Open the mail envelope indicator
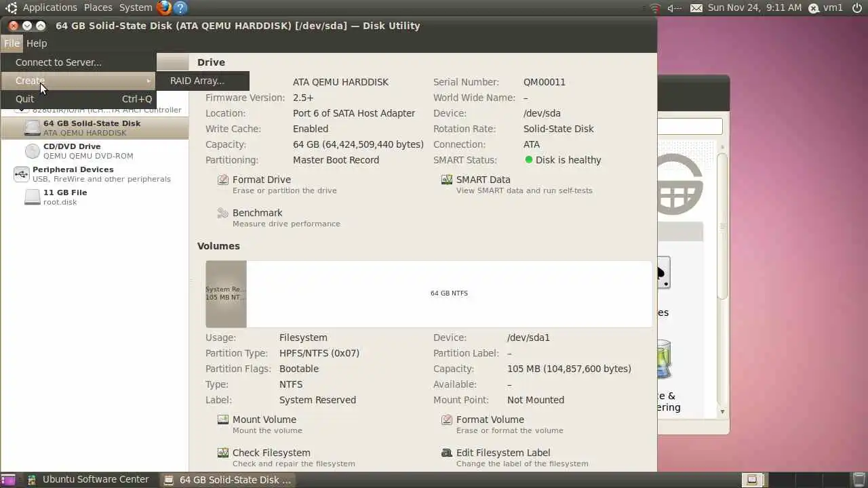The height and width of the screenshot is (488, 868). (x=696, y=8)
